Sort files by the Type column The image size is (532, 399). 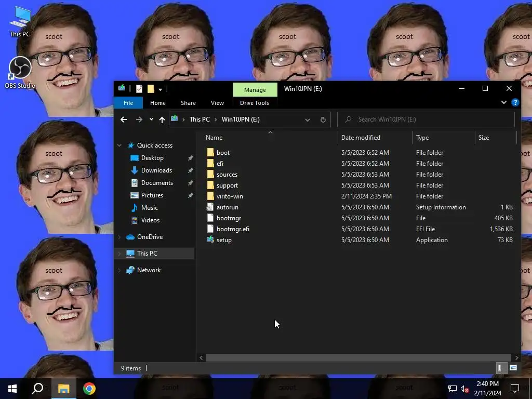444,137
